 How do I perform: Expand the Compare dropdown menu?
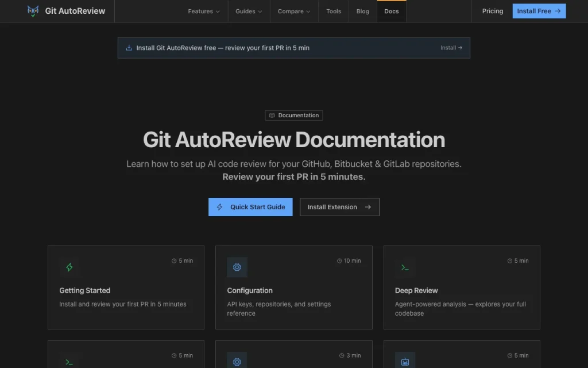coord(294,11)
